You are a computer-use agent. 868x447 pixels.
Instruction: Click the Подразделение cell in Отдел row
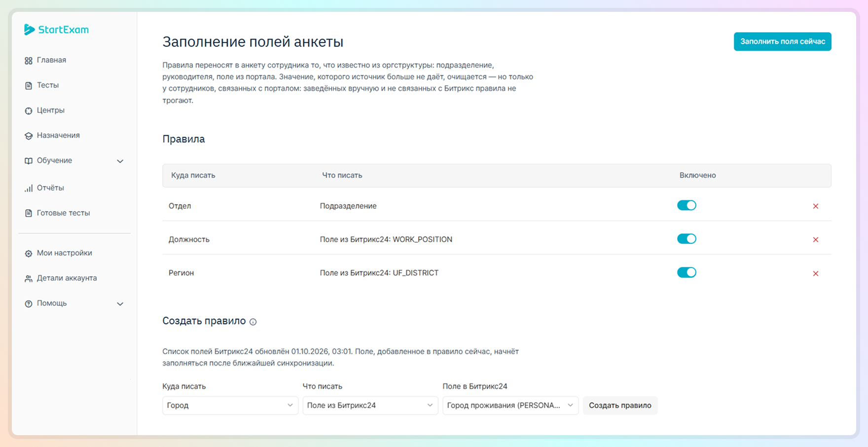(x=348, y=206)
